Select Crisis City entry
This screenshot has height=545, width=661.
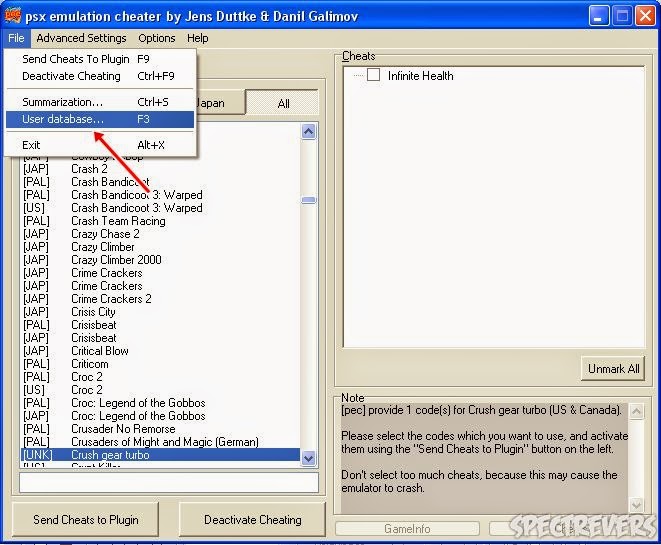point(161,312)
